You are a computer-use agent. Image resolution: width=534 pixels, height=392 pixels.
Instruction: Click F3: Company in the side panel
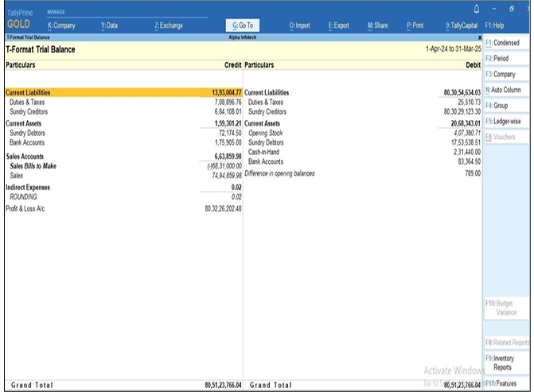tap(506, 74)
